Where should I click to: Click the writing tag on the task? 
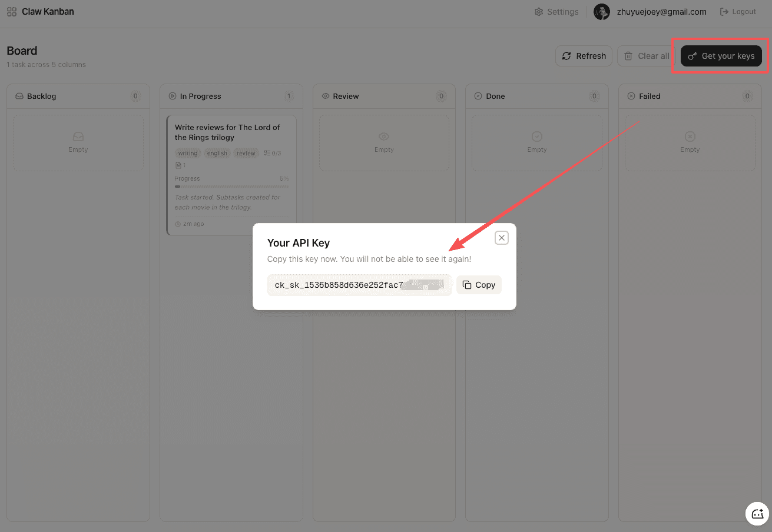pos(188,154)
